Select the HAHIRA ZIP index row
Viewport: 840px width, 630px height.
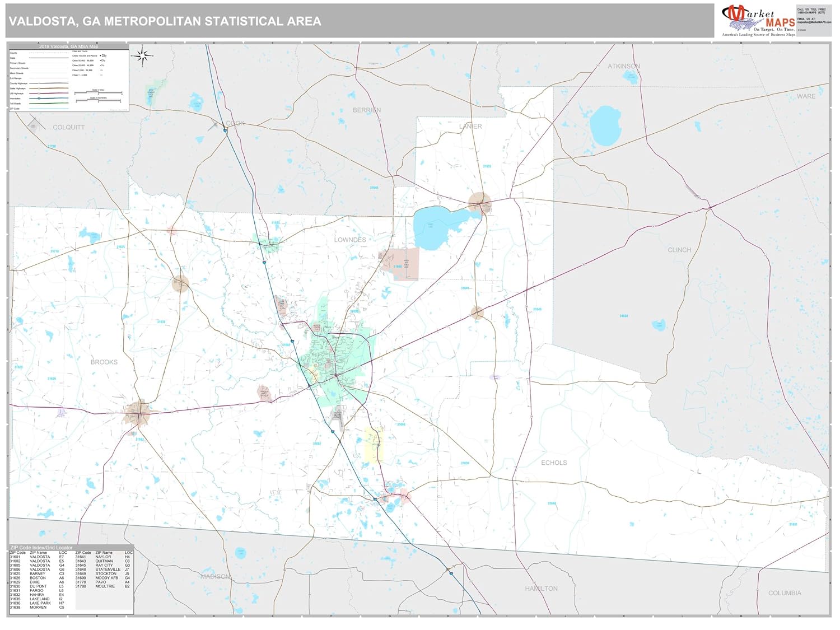coord(38,595)
